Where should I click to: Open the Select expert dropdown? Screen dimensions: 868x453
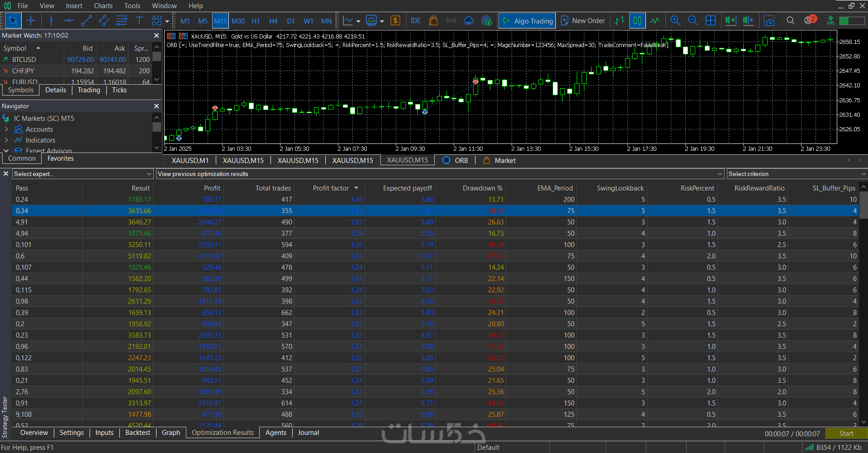[x=83, y=174]
